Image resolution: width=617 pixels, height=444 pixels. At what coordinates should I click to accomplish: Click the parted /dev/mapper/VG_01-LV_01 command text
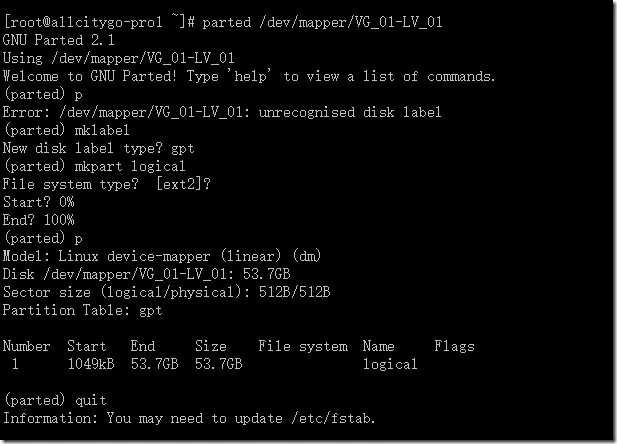click(323, 22)
